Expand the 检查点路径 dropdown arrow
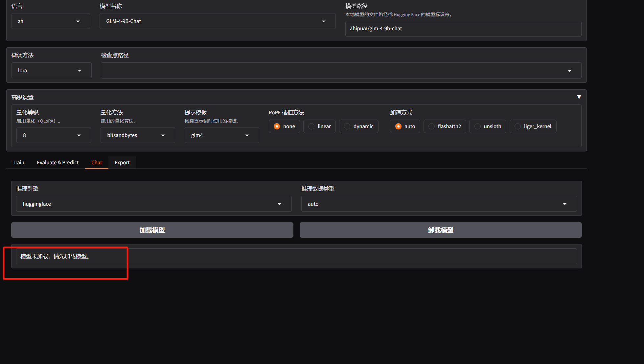 pyautogui.click(x=569, y=71)
